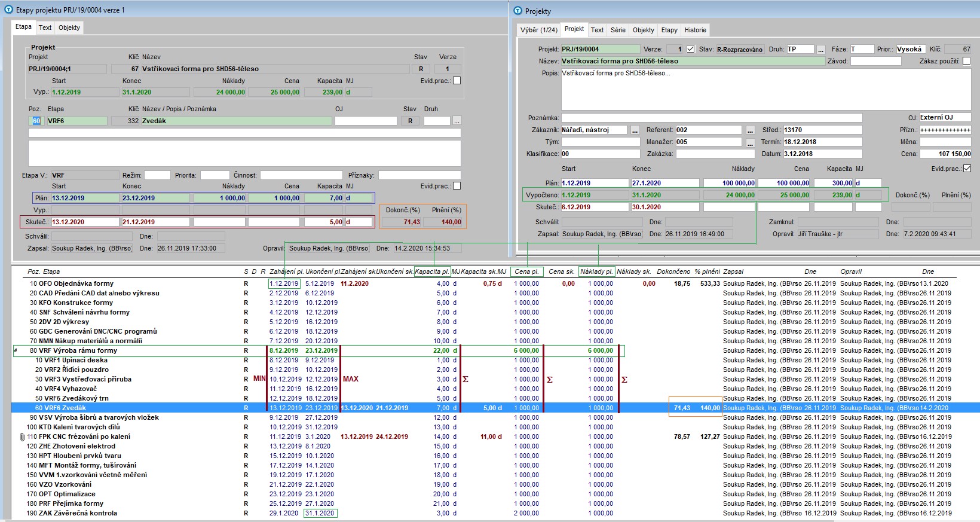Click the Projekt number field PRJ/19/0004 in Projekty
This screenshot has width=980, height=522.
pyautogui.click(x=600, y=49)
